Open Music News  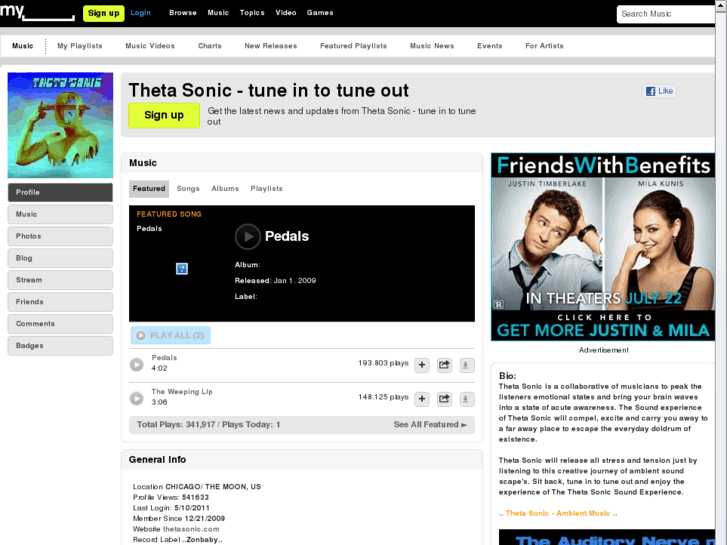click(432, 46)
